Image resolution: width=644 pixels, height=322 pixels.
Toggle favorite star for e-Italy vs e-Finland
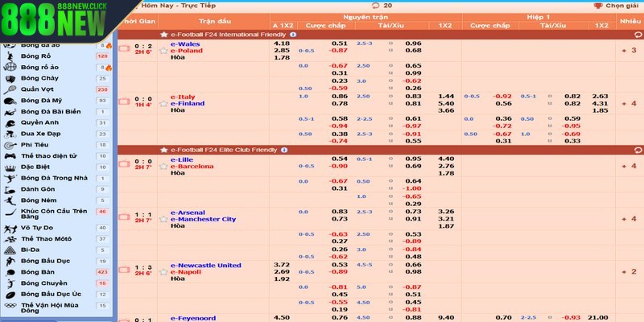163,104
